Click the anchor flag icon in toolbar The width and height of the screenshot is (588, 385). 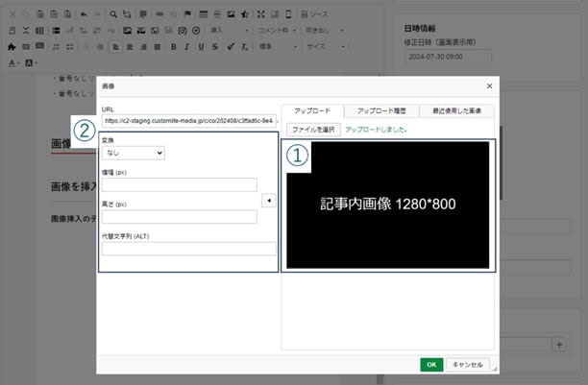[187, 14]
